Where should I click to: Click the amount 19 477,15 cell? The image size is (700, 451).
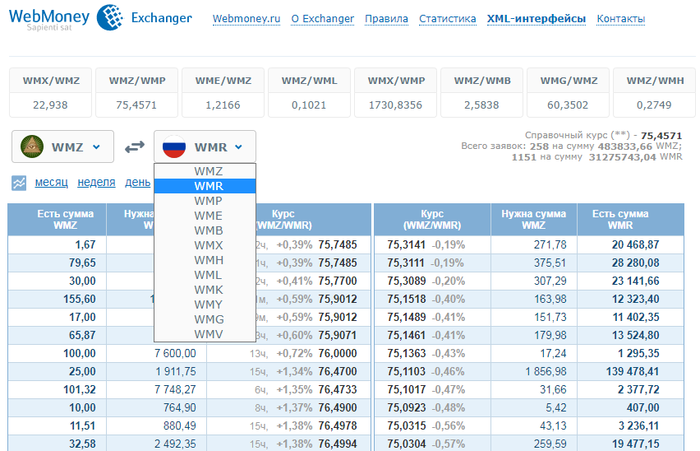(635, 444)
